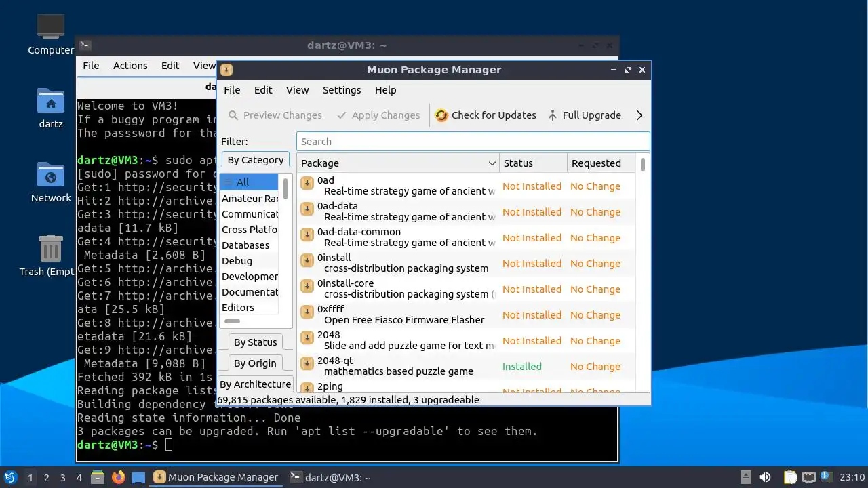The image size is (868, 488).
Task: Click the Muon window title icon
Action: coord(226,70)
